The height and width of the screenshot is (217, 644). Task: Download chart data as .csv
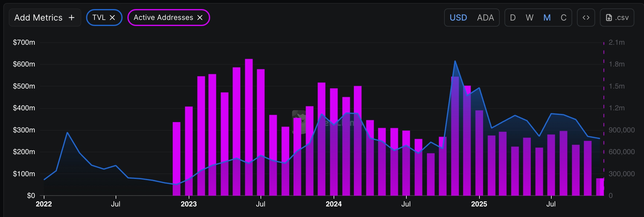click(617, 18)
